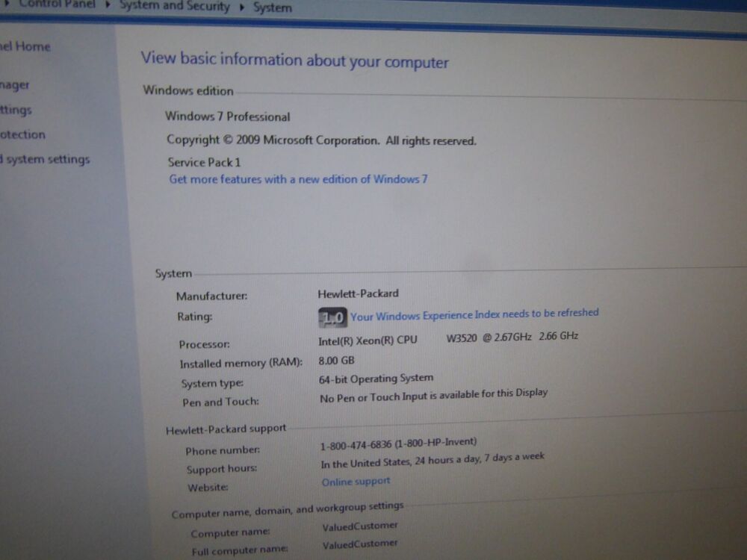The height and width of the screenshot is (560, 747).
Task: Select Full computer name value ValuedCustomer
Action: 360,544
